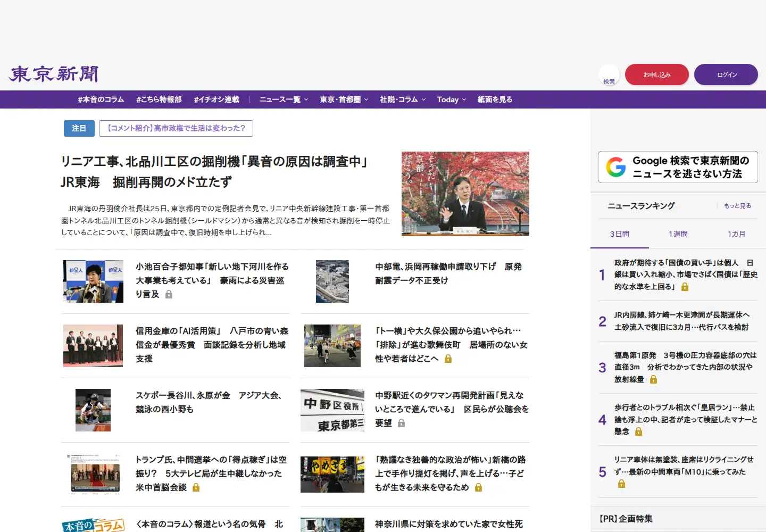Click the blue 注目 label button
766x532 pixels.
tap(79, 128)
